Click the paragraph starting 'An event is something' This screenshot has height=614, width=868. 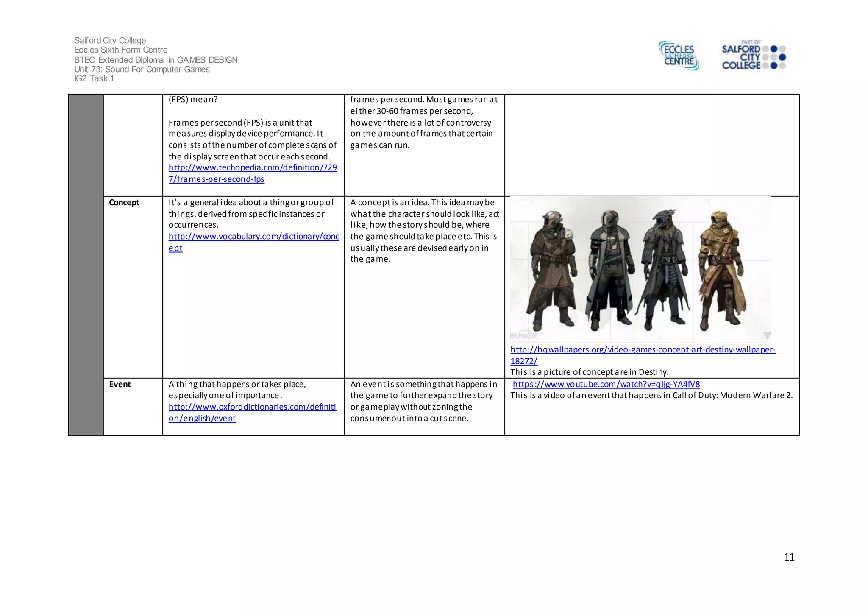pyautogui.click(x=424, y=401)
